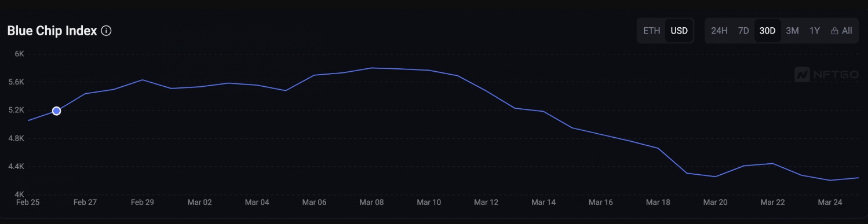Click the Mar 16 date label
This screenshot has width=868, height=224.
(600, 202)
